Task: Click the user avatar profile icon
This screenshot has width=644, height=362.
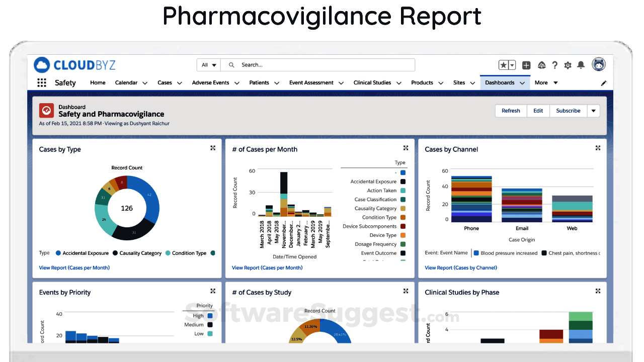Action: 599,64
